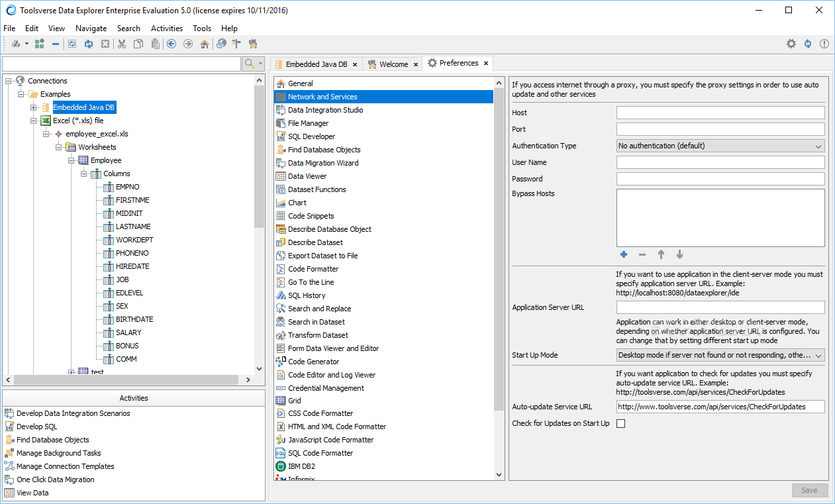Click the green squares toolbar icon
This screenshot has height=504, width=835.
click(40, 44)
